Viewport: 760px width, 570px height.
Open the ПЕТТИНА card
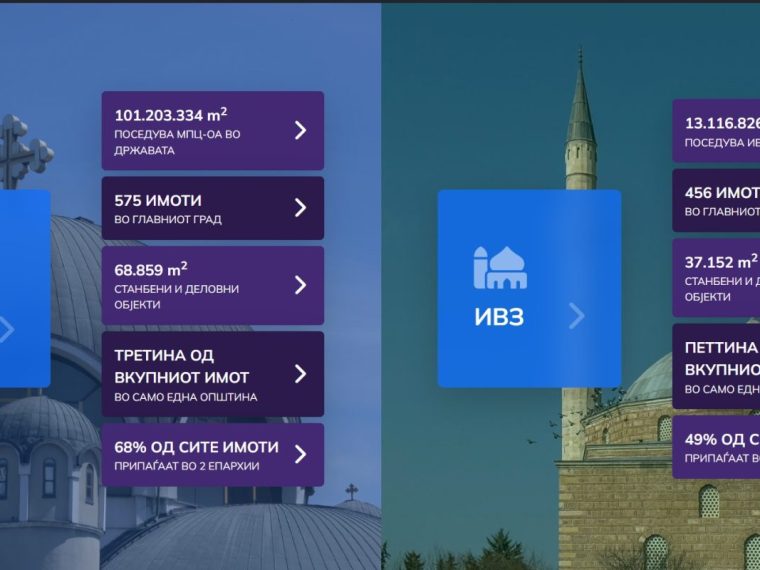point(716,366)
